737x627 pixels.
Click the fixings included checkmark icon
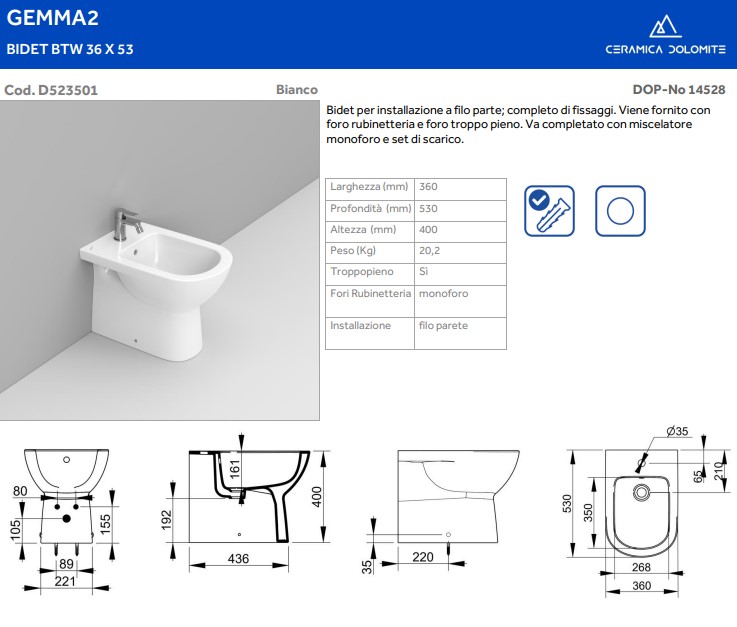tap(550, 210)
